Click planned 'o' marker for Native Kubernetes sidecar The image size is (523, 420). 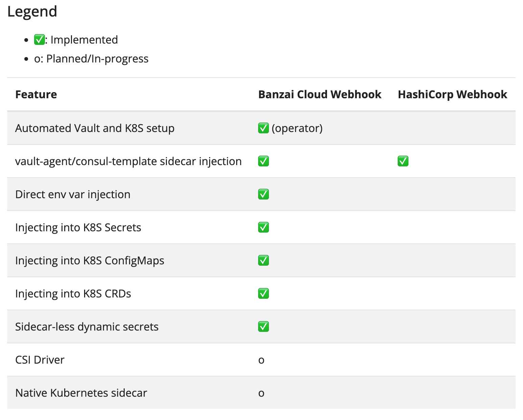261,393
